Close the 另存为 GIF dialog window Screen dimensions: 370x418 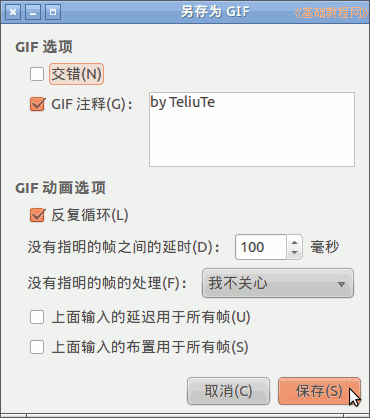tap(13, 12)
